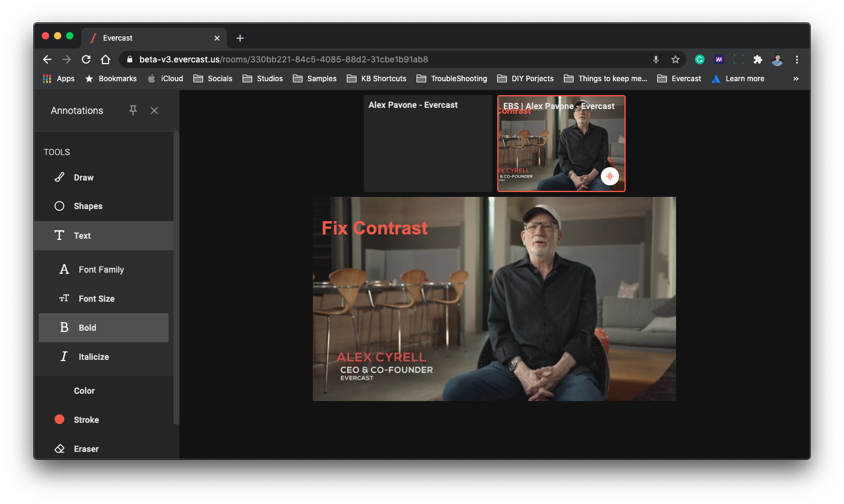
Task: Select the Shapes circle icon
Action: click(x=59, y=206)
